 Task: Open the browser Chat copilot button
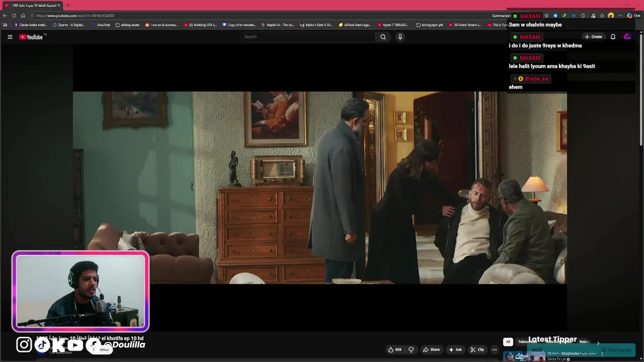(x=633, y=16)
